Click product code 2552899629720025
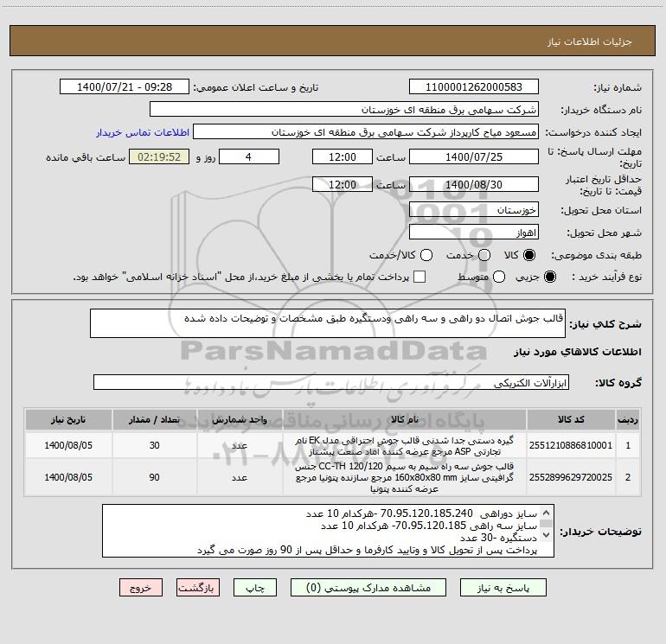Screen dimensions: 666x644 point(571,477)
